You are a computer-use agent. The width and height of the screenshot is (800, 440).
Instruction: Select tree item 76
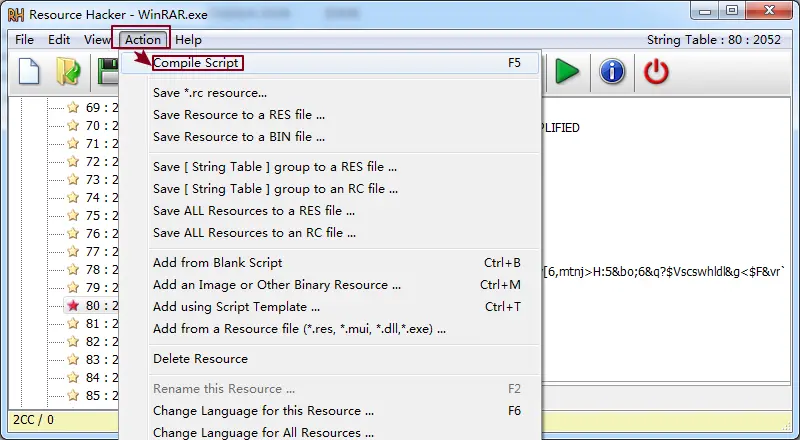point(101,233)
